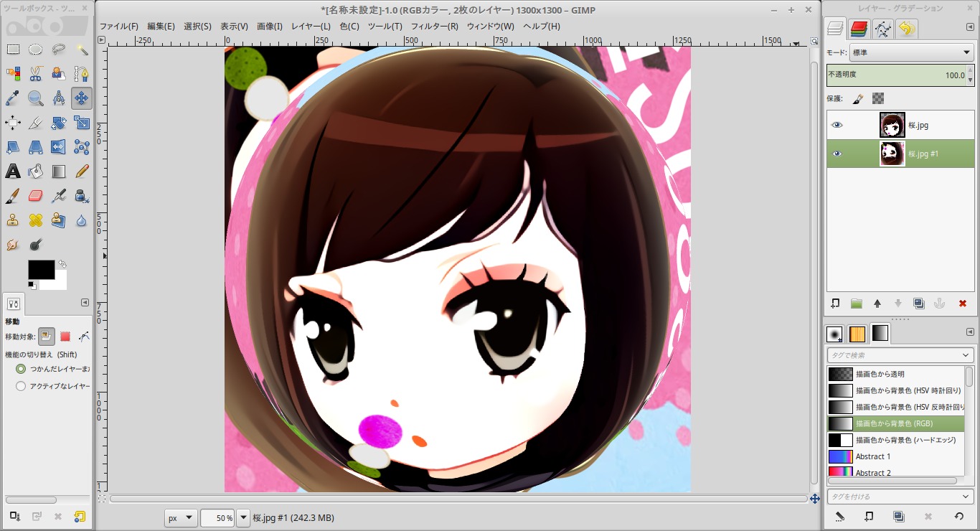Image resolution: width=980 pixels, height=531 pixels.
Task: Set move target to selection
Action: [x=65, y=336]
